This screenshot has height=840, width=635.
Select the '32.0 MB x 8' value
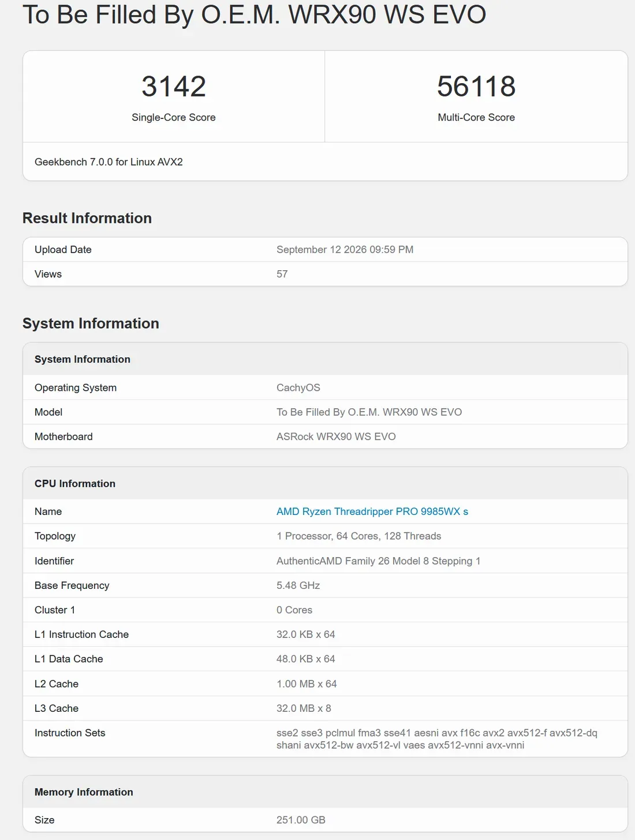tap(304, 708)
